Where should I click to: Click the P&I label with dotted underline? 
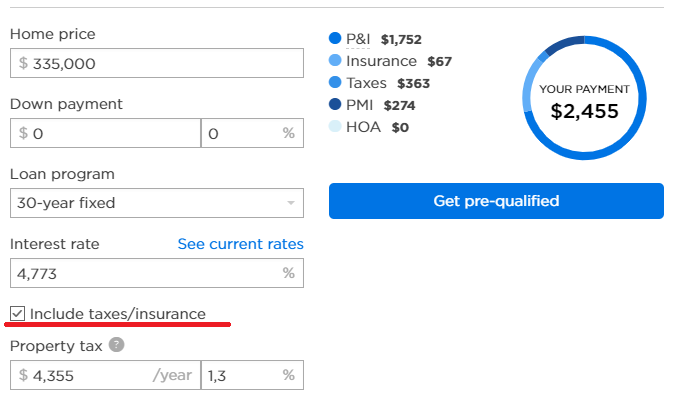pyautogui.click(x=358, y=39)
